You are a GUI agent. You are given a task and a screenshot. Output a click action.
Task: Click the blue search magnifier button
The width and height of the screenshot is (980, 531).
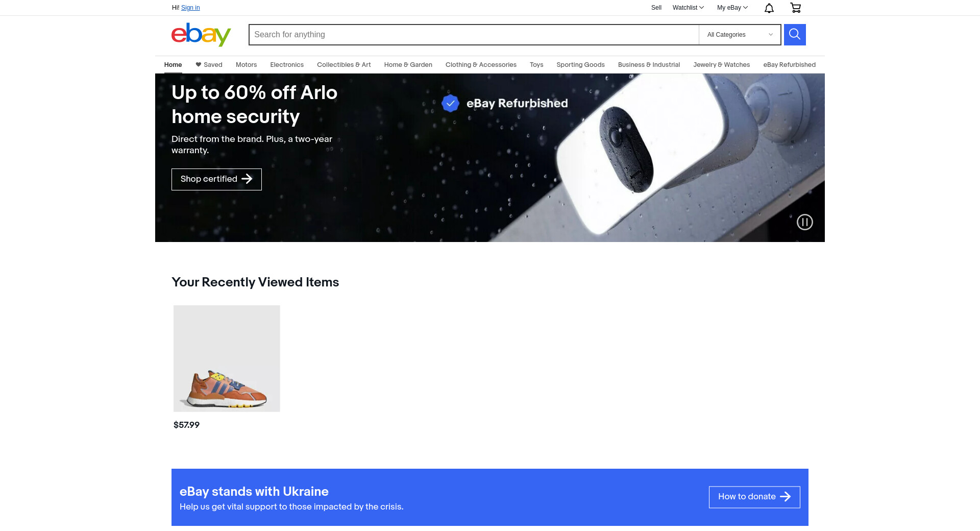(795, 35)
